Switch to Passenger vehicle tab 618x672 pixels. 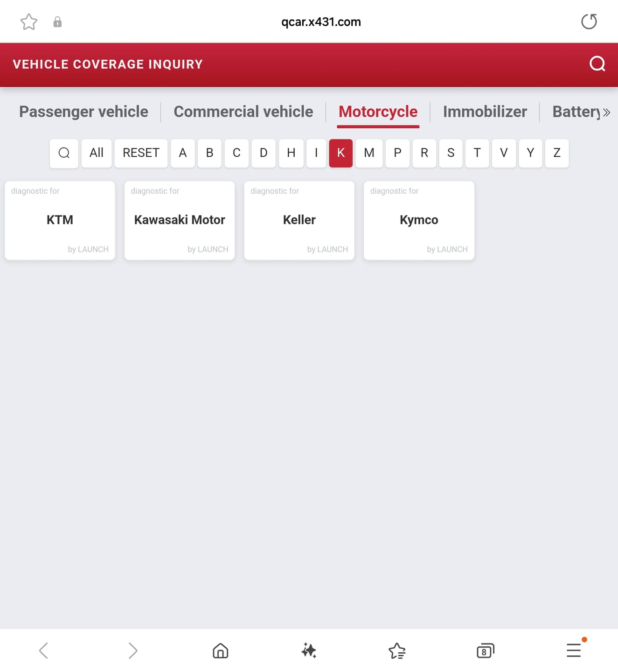(x=83, y=112)
